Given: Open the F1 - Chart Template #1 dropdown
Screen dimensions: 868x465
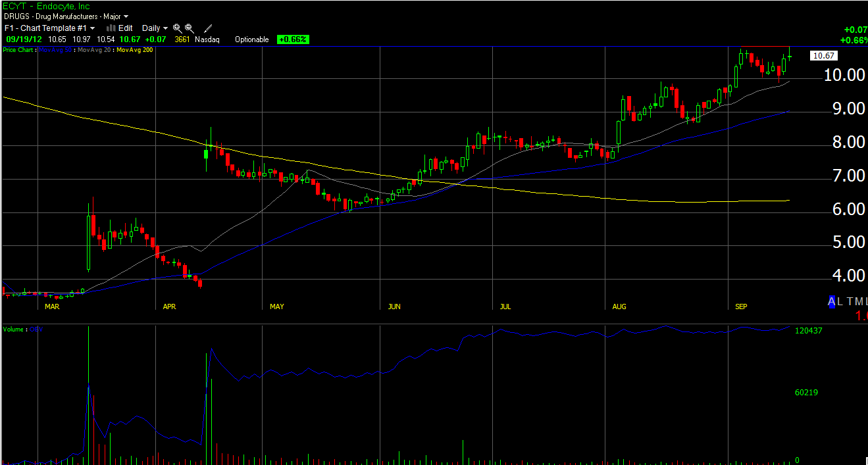Looking at the screenshot, I should (x=50, y=28).
